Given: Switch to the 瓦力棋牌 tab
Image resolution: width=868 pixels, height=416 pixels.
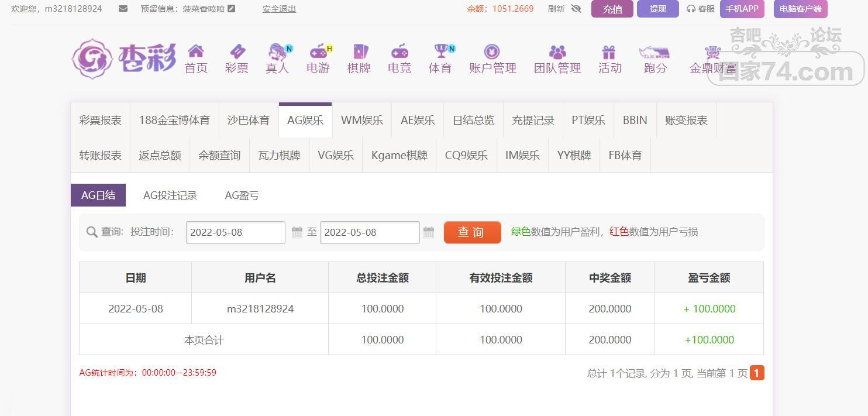Looking at the screenshot, I should (279, 155).
